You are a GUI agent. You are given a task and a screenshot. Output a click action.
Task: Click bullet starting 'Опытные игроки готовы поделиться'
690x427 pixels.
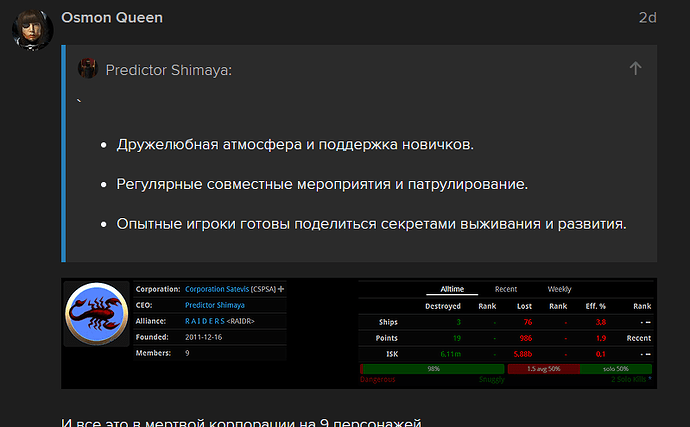(371, 224)
